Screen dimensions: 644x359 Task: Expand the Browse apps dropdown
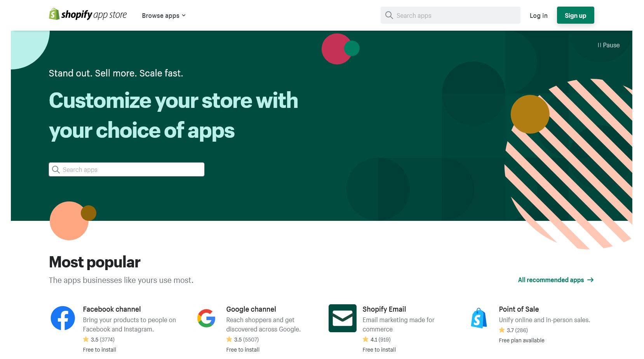point(164,16)
